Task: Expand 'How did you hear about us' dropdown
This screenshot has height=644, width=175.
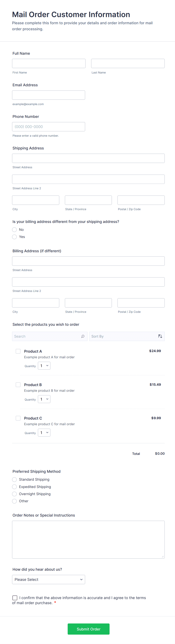Action: [x=49, y=579]
